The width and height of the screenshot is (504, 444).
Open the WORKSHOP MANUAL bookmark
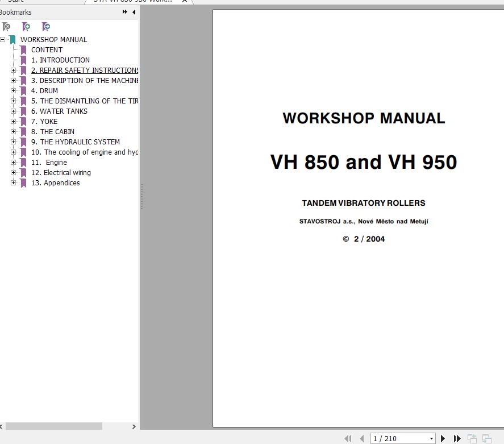pos(53,40)
